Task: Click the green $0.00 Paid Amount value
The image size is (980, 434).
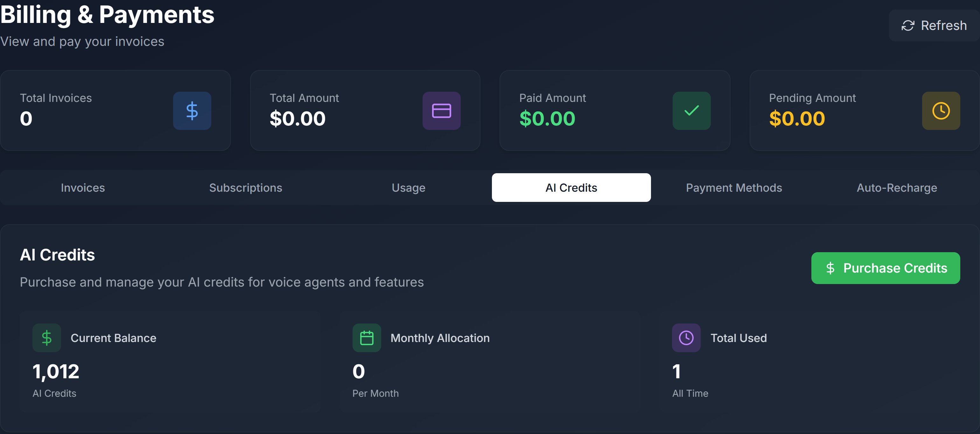Action: click(x=547, y=118)
